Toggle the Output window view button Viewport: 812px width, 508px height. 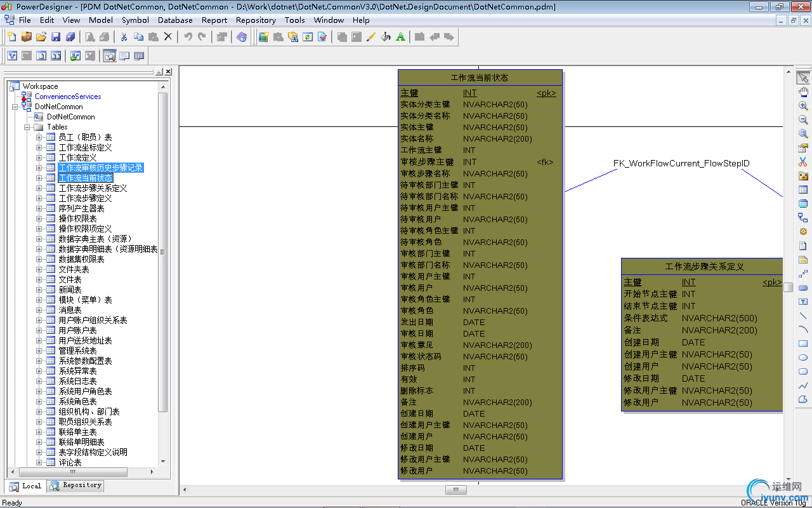124,56
